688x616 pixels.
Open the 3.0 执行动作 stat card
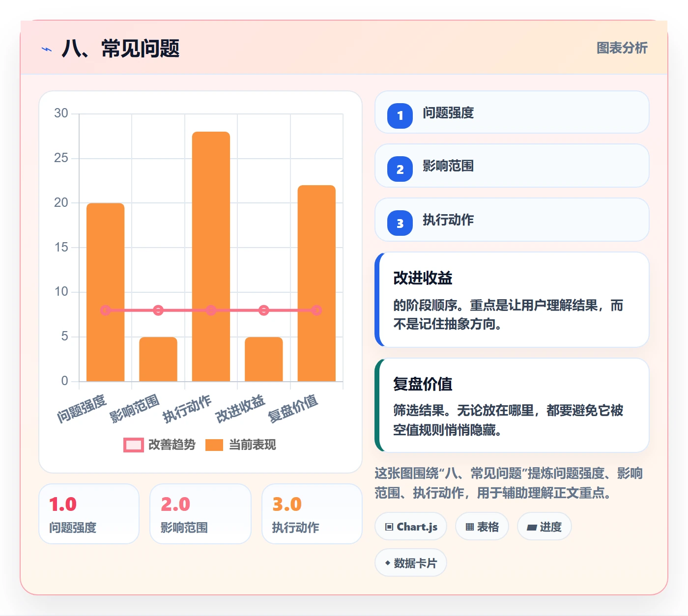coord(312,514)
